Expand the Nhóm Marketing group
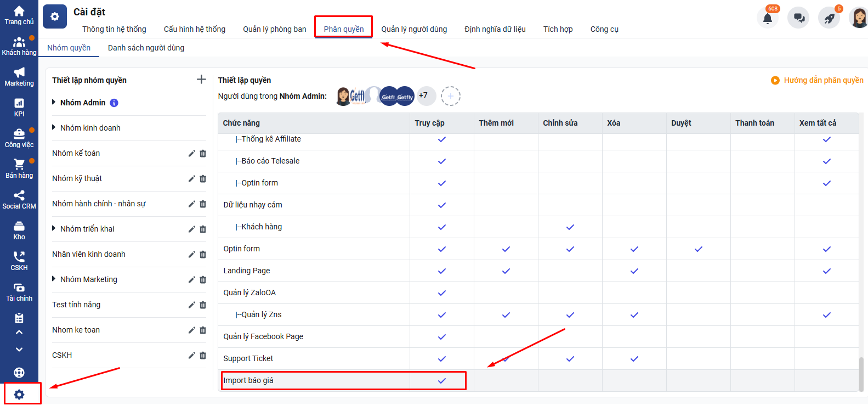Screen dimensions: 868x405 point(54,279)
